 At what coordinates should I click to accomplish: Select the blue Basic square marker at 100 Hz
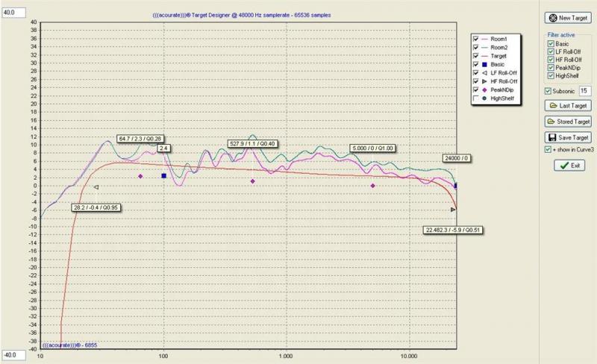click(163, 176)
